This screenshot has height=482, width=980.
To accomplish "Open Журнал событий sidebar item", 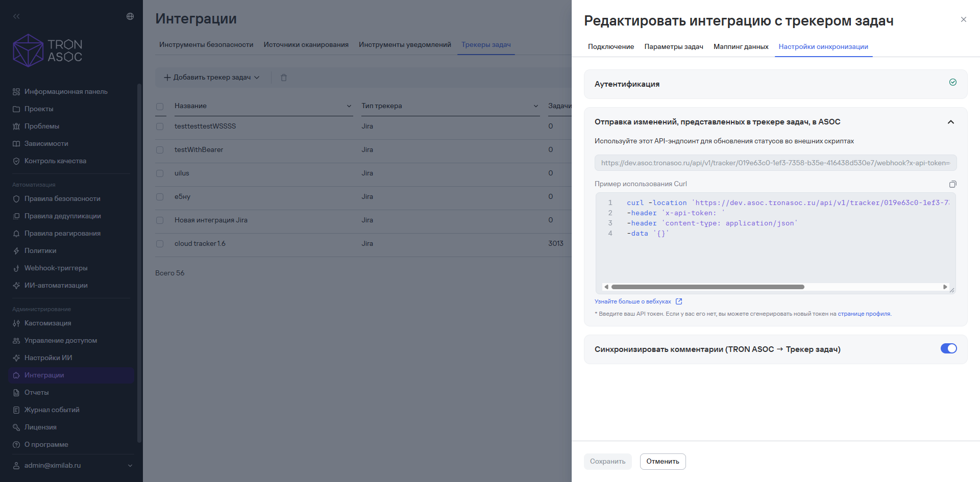I will pos(52,410).
